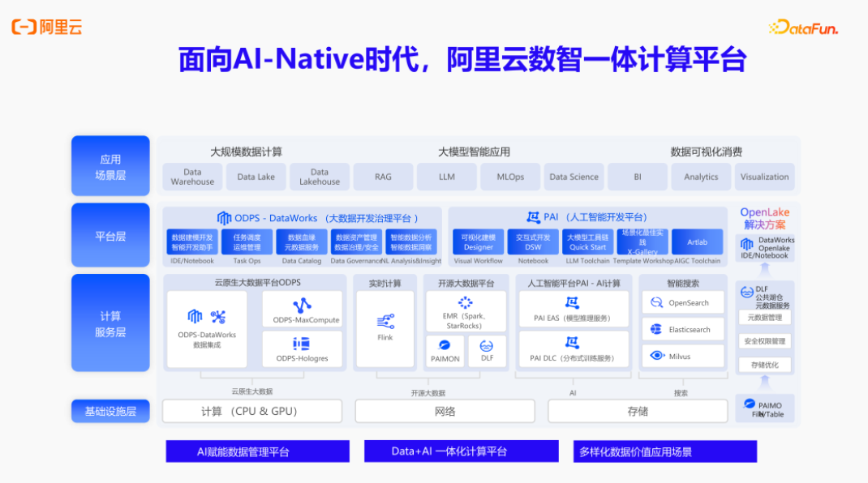The width and height of the screenshot is (868, 483).
Task: Click the PAI DLC distributed training icon
Action: 572,343
